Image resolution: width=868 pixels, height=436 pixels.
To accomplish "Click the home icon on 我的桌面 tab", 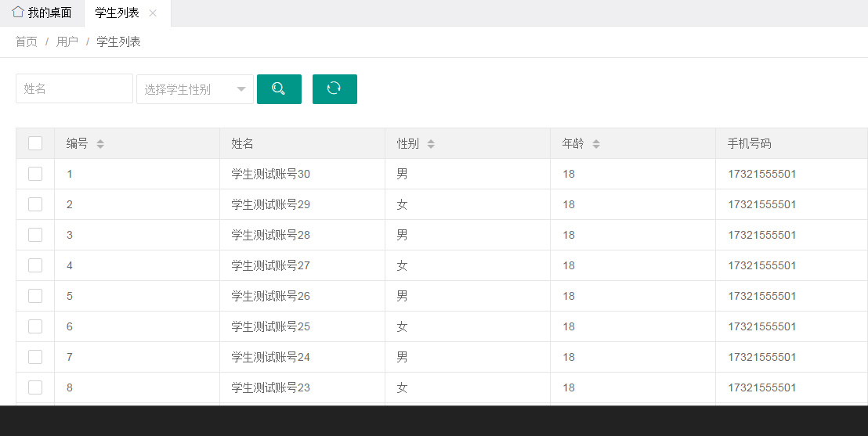I will tap(18, 13).
